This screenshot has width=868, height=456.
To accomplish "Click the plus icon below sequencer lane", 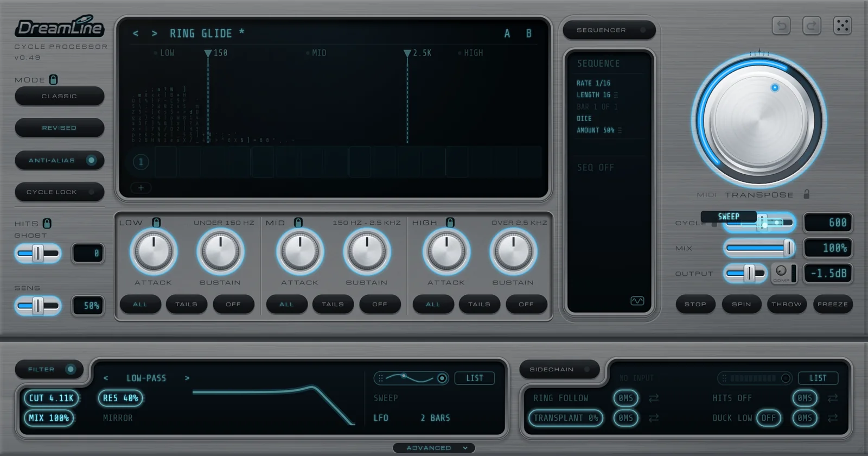I will click(141, 187).
